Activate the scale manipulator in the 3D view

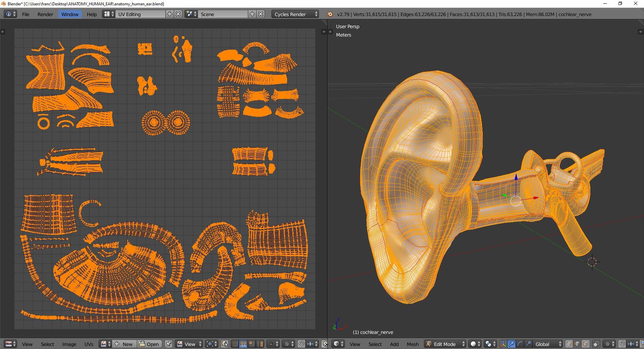point(529,344)
